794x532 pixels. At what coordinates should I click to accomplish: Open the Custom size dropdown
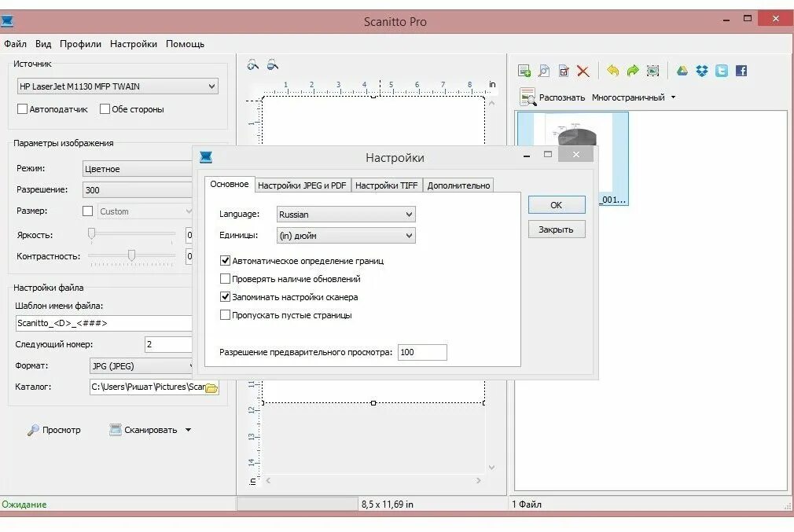coord(145,211)
